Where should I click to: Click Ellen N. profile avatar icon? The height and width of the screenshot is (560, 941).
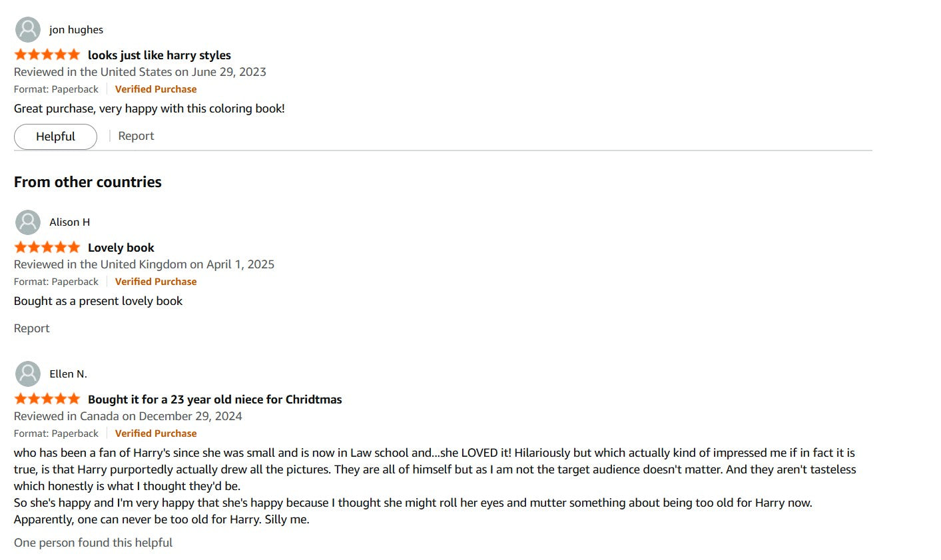coord(28,374)
